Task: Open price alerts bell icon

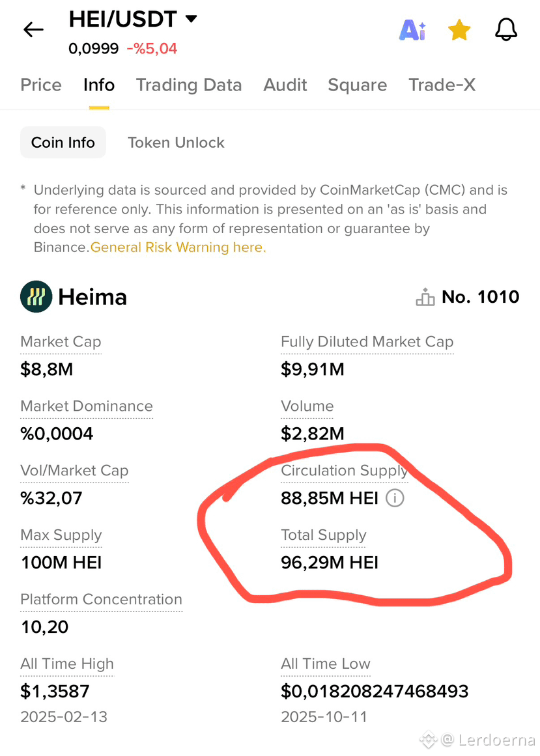Action: 505,30
